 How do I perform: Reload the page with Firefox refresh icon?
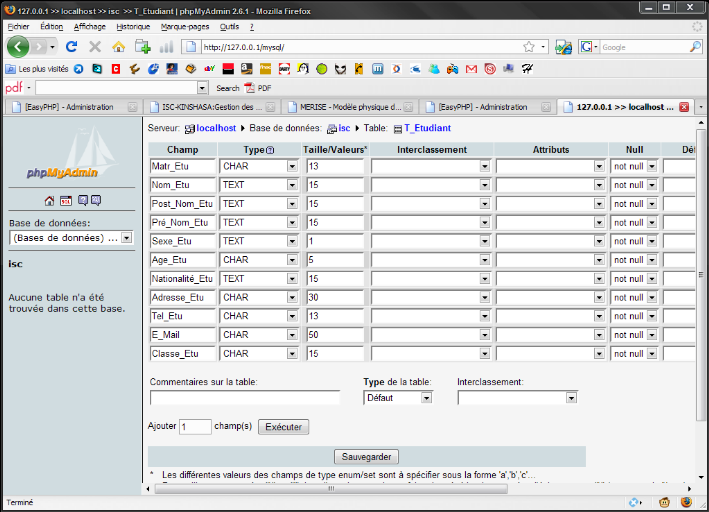71,47
